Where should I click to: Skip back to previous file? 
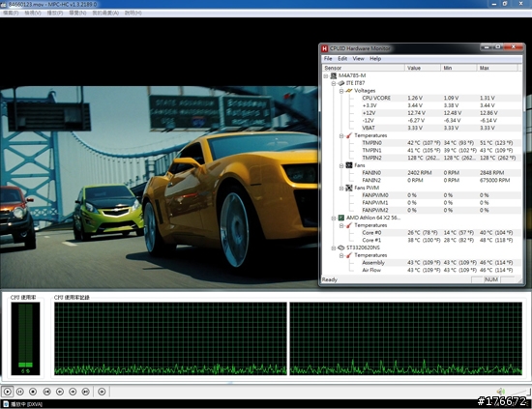tap(46, 392)
